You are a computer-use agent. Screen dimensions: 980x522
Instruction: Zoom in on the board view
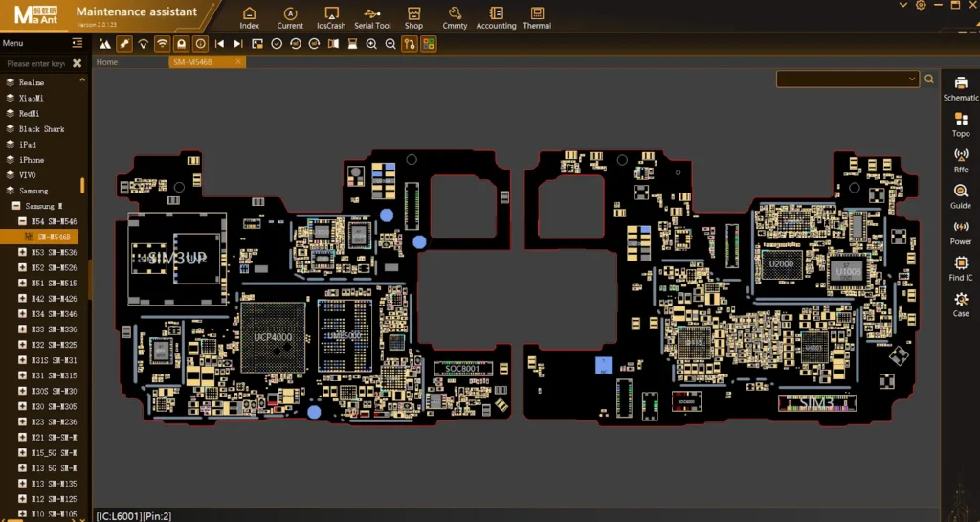point(371,44)
